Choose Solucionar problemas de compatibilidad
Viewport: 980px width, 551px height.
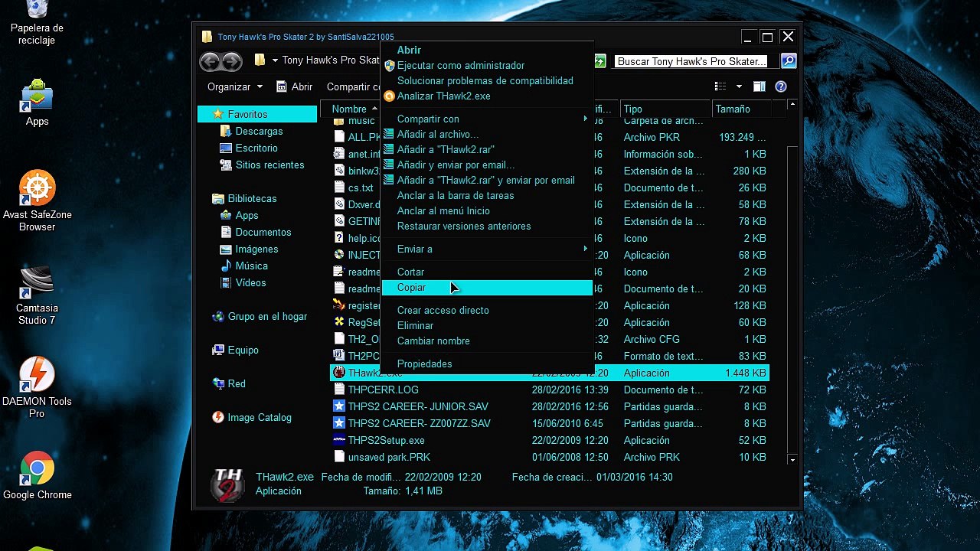(x=487, y=80)
